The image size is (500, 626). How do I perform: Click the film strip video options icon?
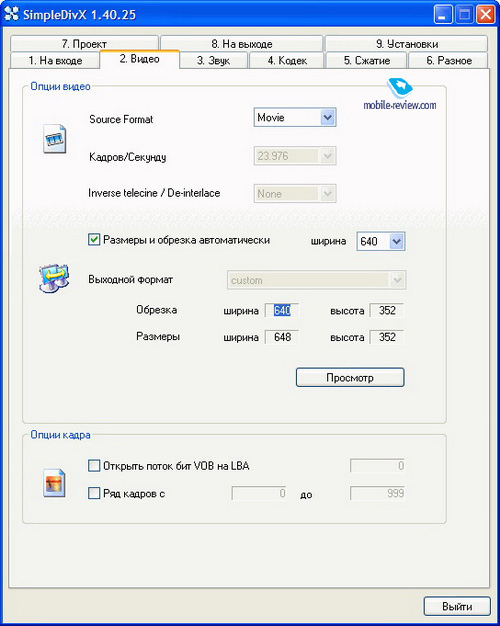click(x=54, y=139)
